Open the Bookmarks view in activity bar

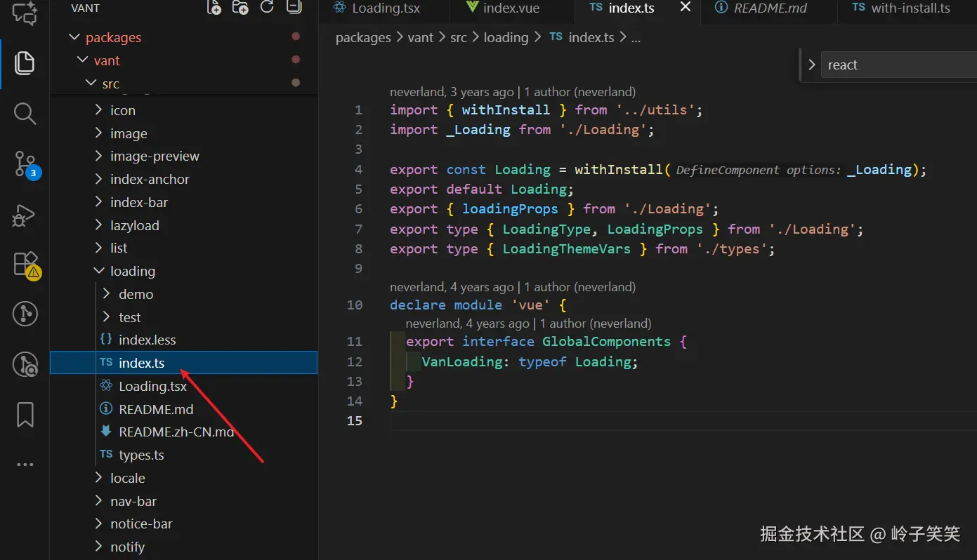[25, 415]
